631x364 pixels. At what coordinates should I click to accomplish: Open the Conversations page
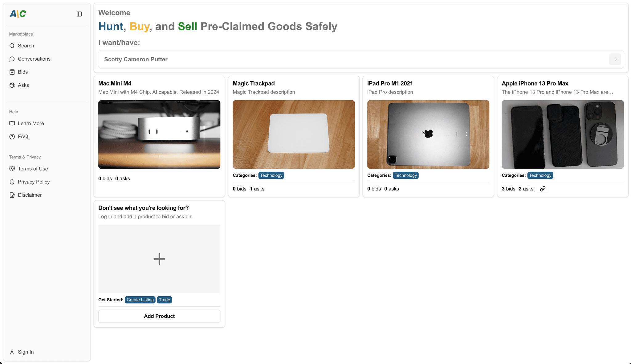(x=34, y=59)
